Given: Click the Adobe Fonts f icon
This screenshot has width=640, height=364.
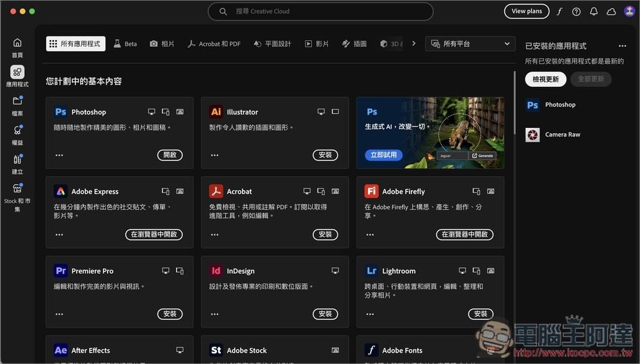Looking at the screenshot, I should [371, 350].
